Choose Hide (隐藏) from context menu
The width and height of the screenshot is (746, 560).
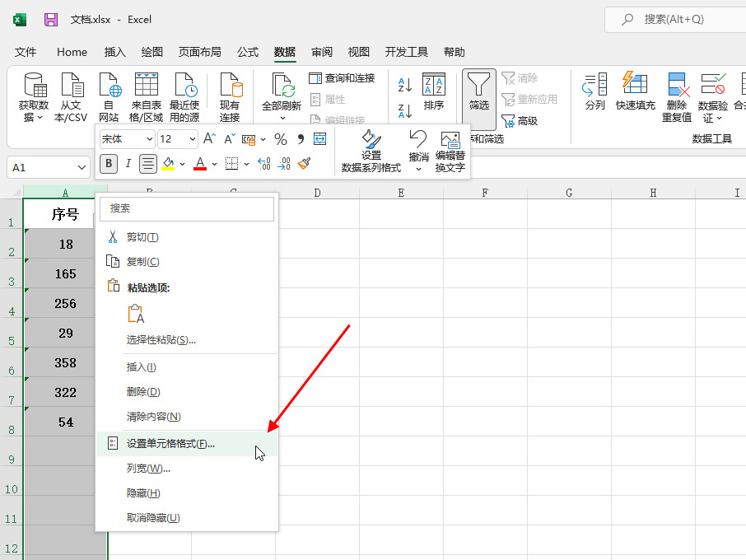[x=186, y=493]
